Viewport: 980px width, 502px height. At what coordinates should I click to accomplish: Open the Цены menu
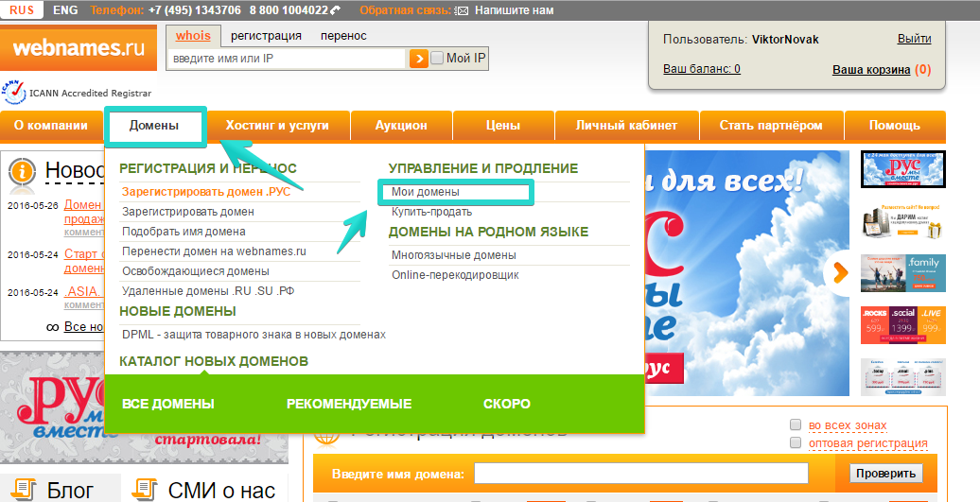point(503,126)
